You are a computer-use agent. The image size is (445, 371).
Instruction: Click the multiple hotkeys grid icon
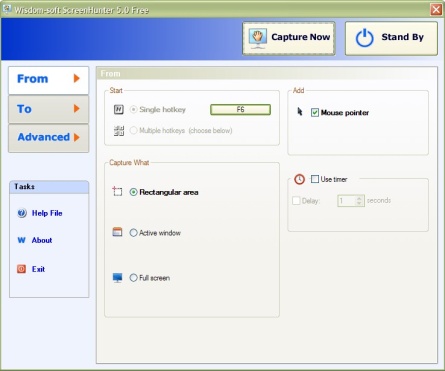click(x=119, y=131)
